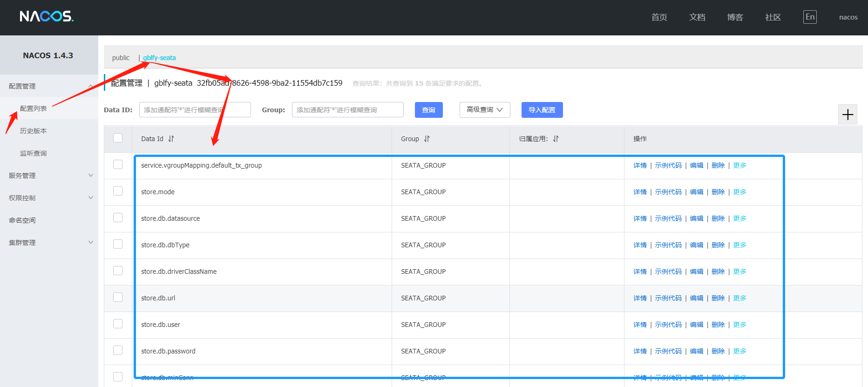The width and height of the screenshot is (868, 387).
Task: Click the Nacos logo
Action: [47, 17]
